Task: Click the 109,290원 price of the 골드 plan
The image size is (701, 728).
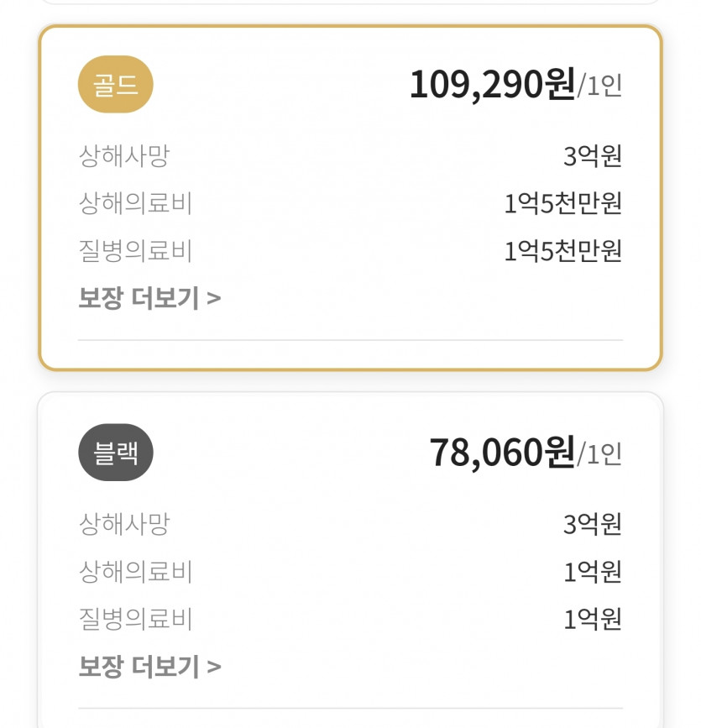Action: (x=492, y=85)
